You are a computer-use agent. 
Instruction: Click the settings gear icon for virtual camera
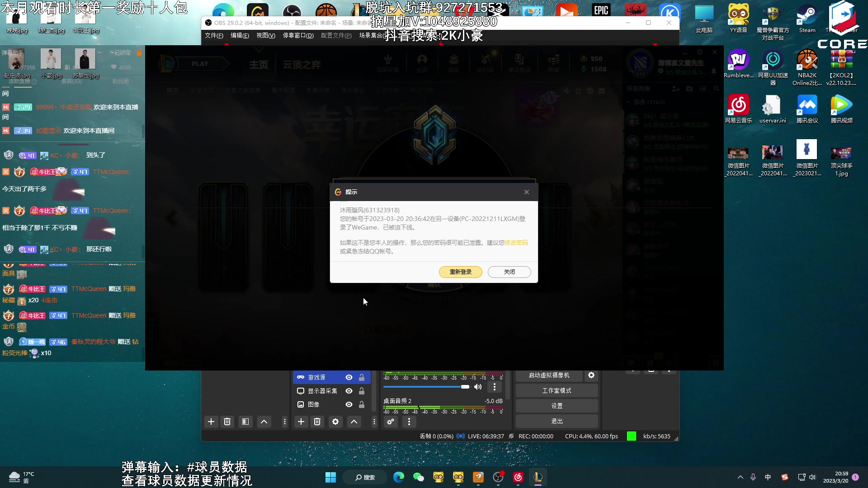(x=591, y=375)
